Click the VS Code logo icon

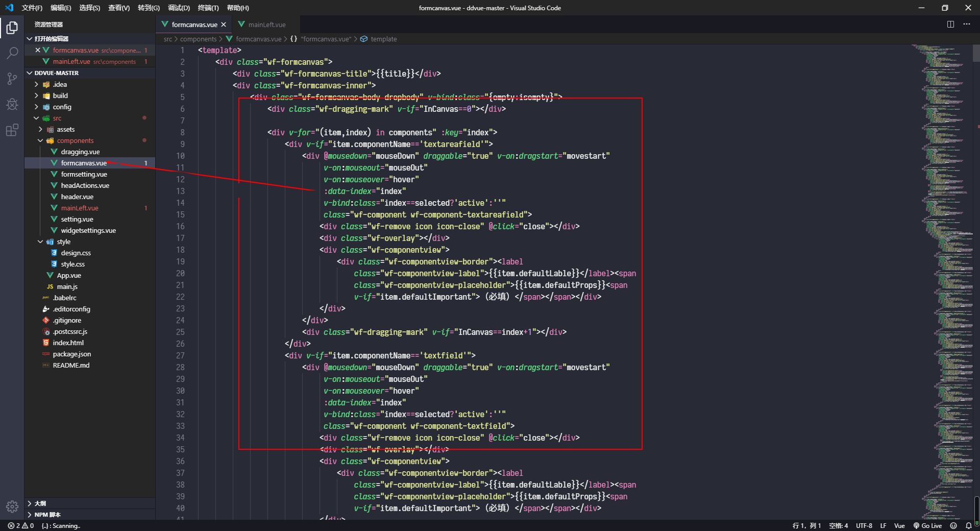click(9, 8)
